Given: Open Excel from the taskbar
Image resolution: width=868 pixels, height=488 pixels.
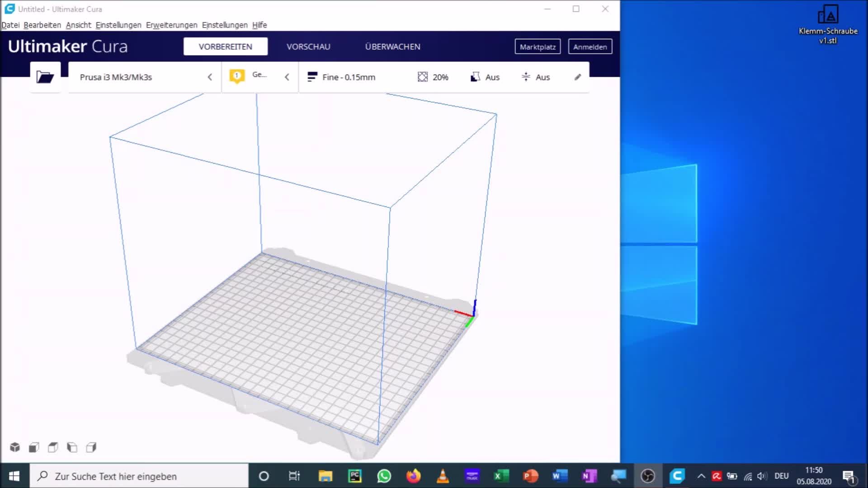Looking at the screenshot, I should (501, 476).
